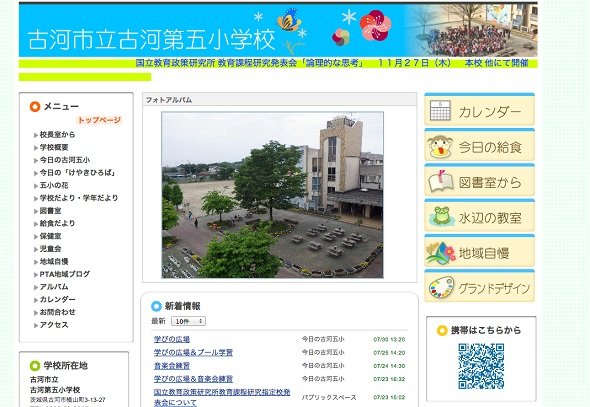This screenshot has width=590, height=407.
Task: Select the 水辺の教室 frog icon
Action: coord(441,216)
